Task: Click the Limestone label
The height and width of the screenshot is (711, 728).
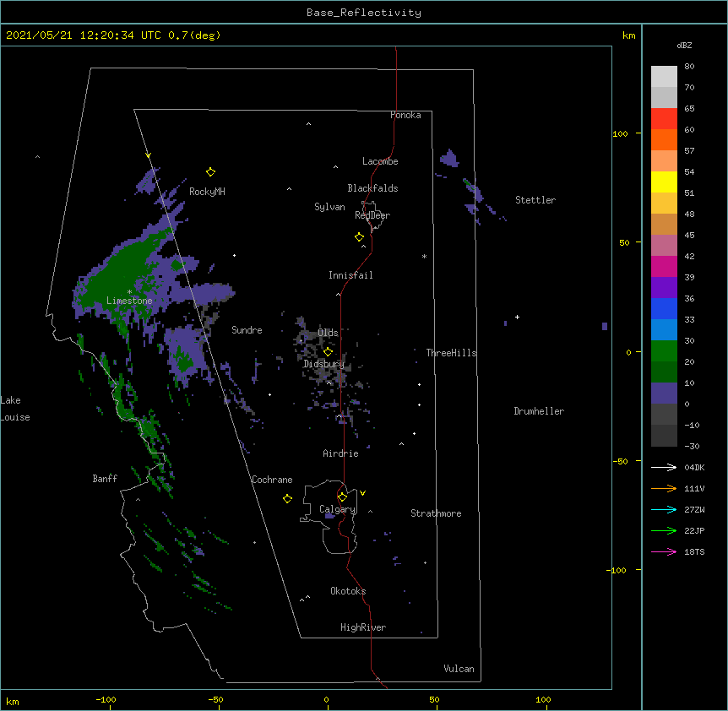Action: click(x=129, y=301)
